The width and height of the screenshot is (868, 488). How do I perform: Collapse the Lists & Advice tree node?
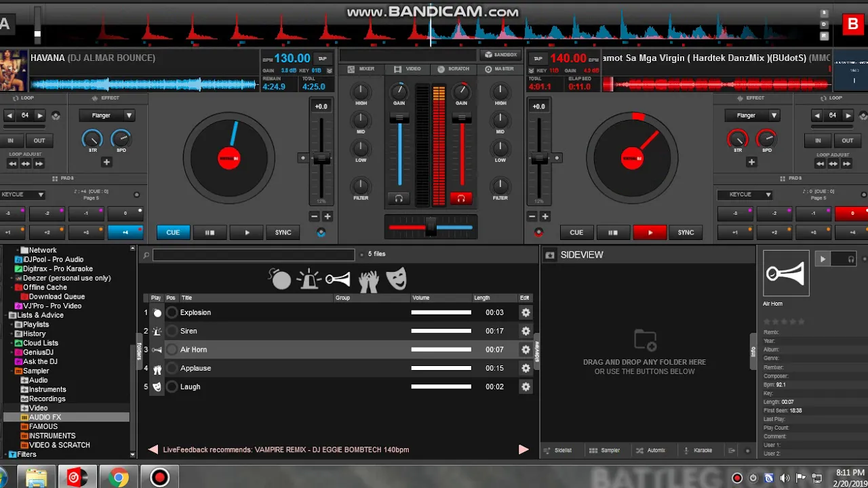(x=7, y=315)
